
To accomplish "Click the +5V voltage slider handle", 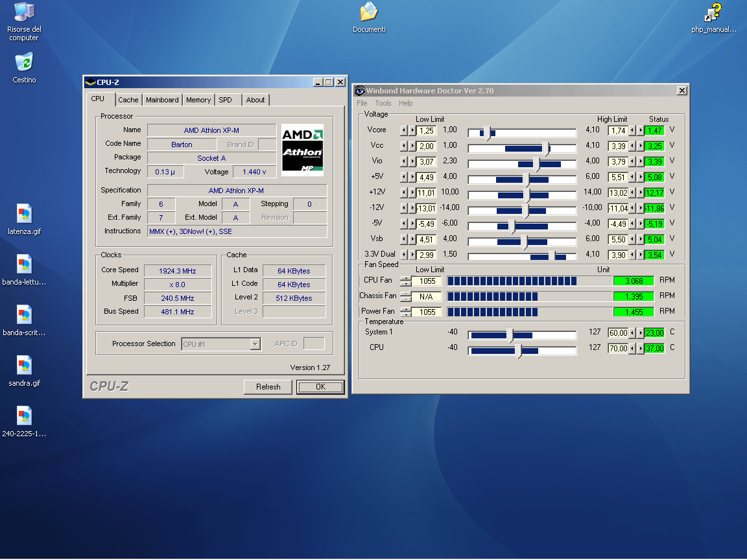I will point(526,180).
